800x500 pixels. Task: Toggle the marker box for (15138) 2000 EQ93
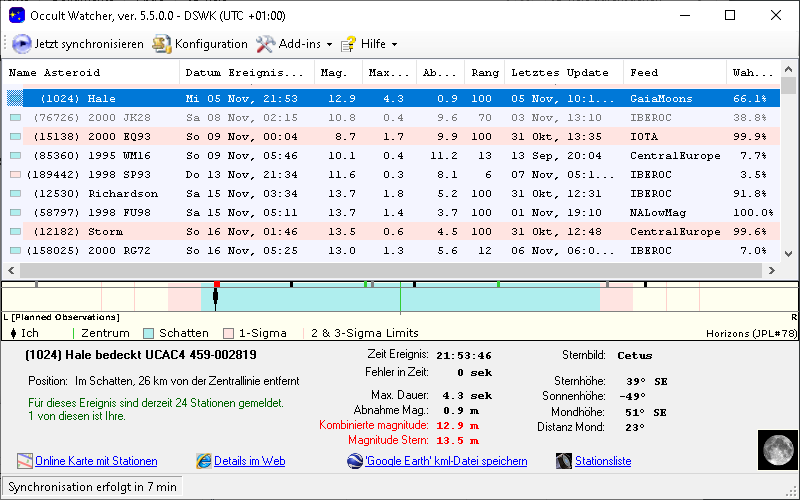(15, 136)
